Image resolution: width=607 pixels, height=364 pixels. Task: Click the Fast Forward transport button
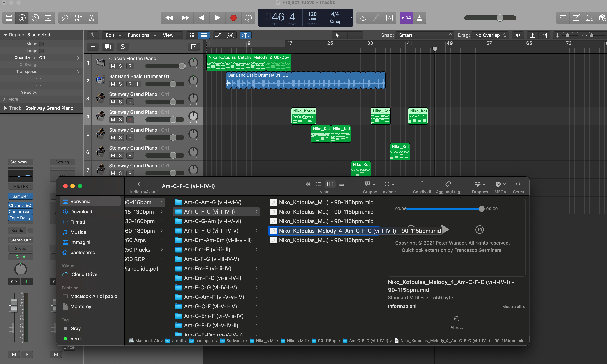point(185,18)
